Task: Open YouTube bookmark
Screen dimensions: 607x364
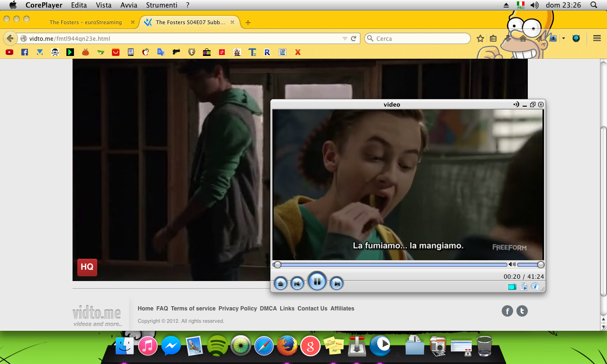Action: pos(9,52)
